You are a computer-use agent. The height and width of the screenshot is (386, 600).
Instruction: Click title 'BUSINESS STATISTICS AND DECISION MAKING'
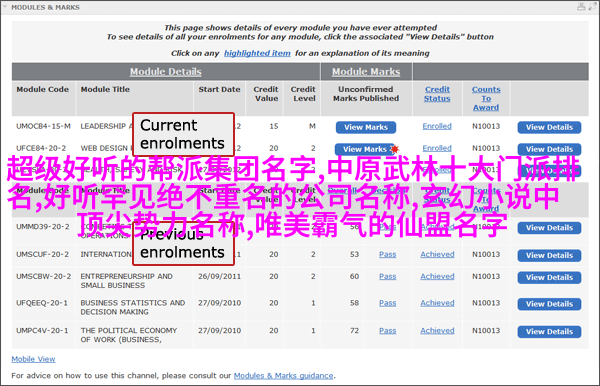point(133,307)
